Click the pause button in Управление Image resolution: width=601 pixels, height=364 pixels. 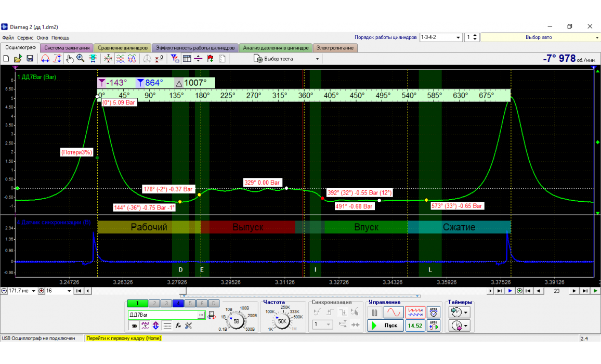[x=374, y=313]
